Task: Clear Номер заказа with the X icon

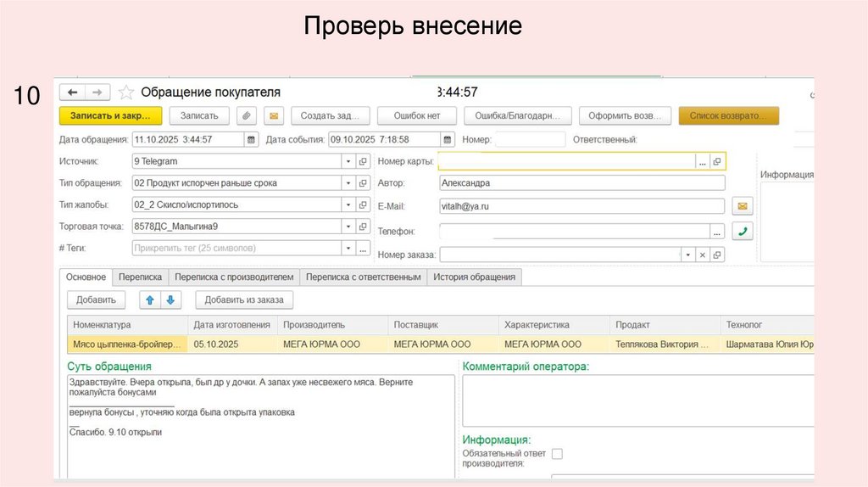Action: click(702, 255)
